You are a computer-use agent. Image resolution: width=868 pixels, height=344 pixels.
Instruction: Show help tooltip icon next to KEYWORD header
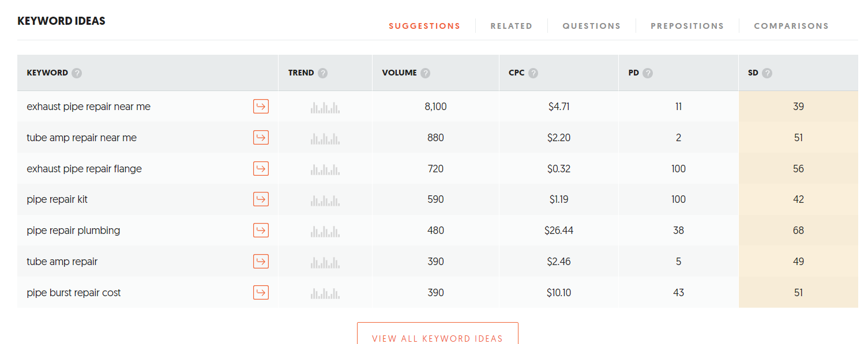tap(77, 73)
